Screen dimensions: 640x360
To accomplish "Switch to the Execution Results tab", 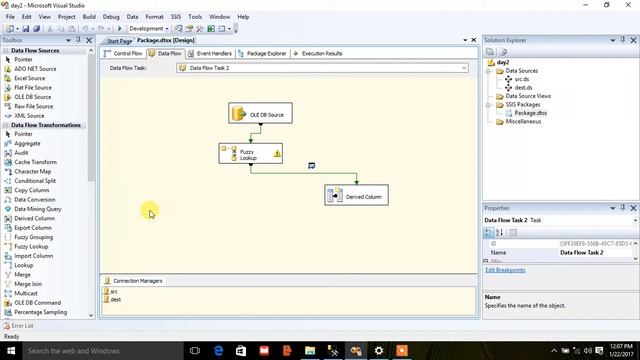I will 318,53.
